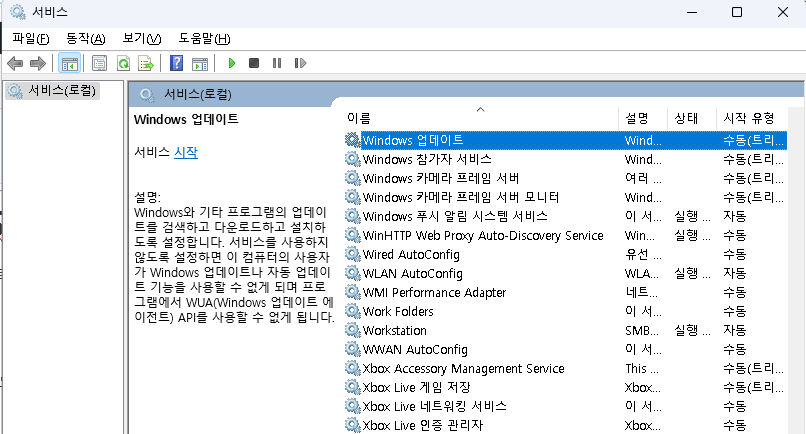Viewport: 806px width, 434px height.
Task: Open the 파일(F) menu
Action: (30, 39)
